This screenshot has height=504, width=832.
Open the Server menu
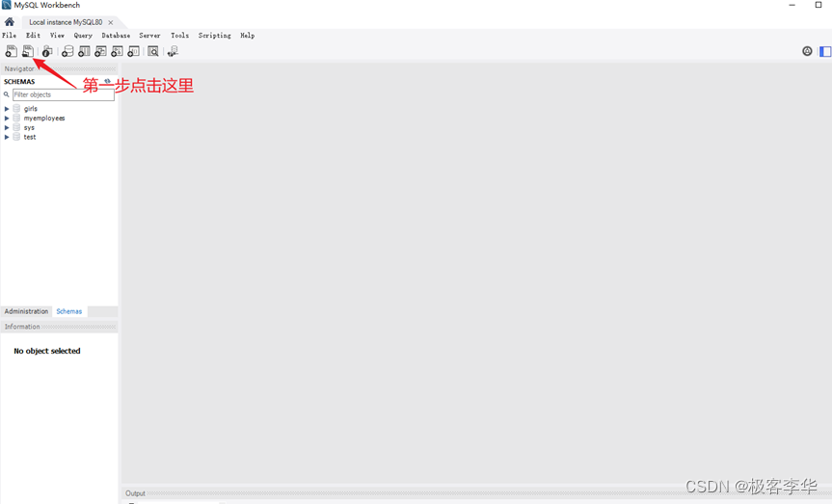[149, 36]
